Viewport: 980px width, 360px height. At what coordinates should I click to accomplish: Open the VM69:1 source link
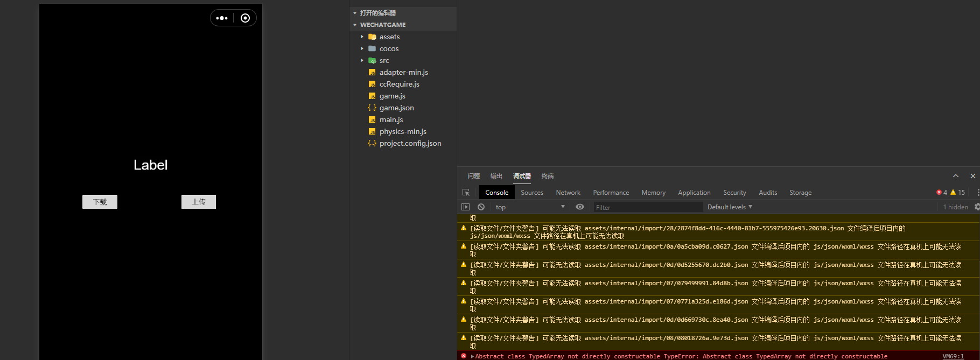point(953,356)
